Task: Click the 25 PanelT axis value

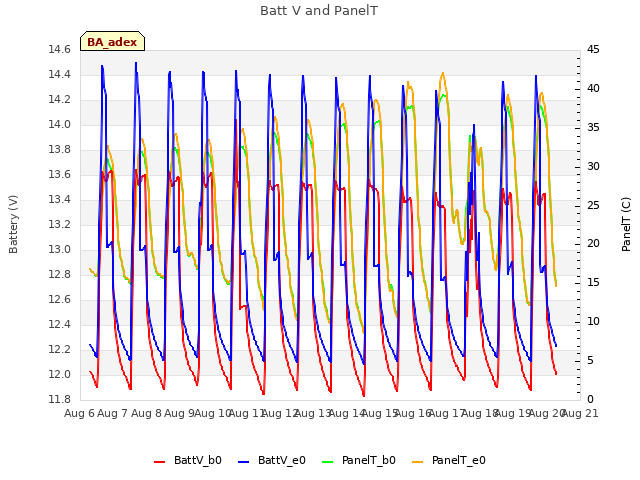Action: (593, 205)
